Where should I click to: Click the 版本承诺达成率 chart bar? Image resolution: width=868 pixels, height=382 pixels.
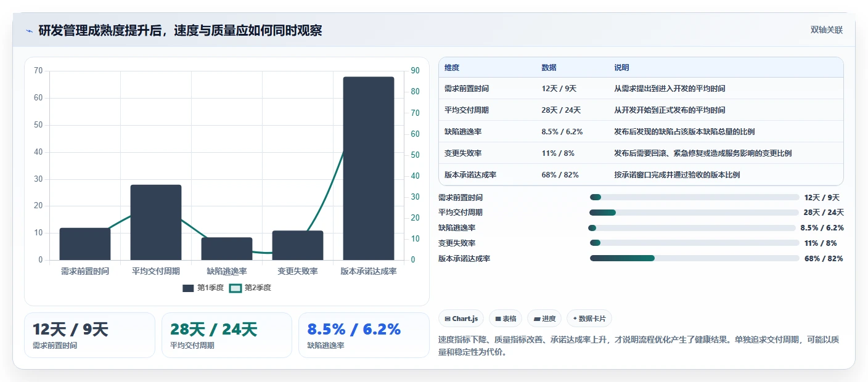pos(369,168)
